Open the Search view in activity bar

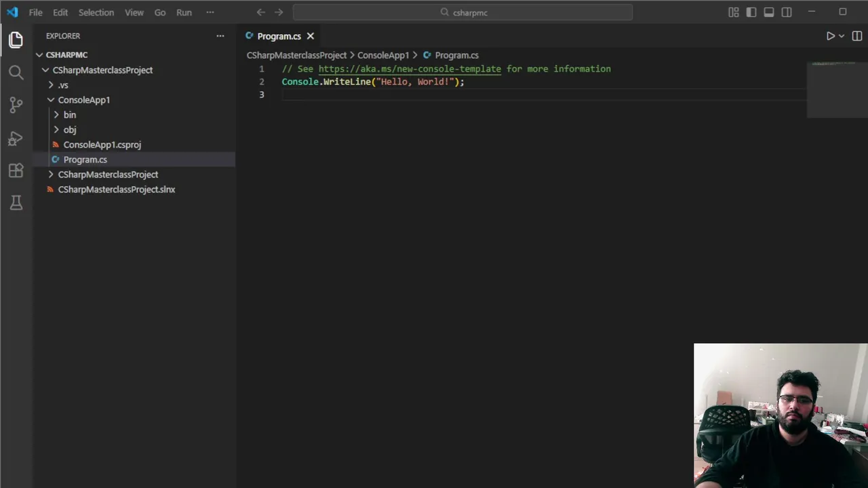pyautogui.click(x=16, y=72)
